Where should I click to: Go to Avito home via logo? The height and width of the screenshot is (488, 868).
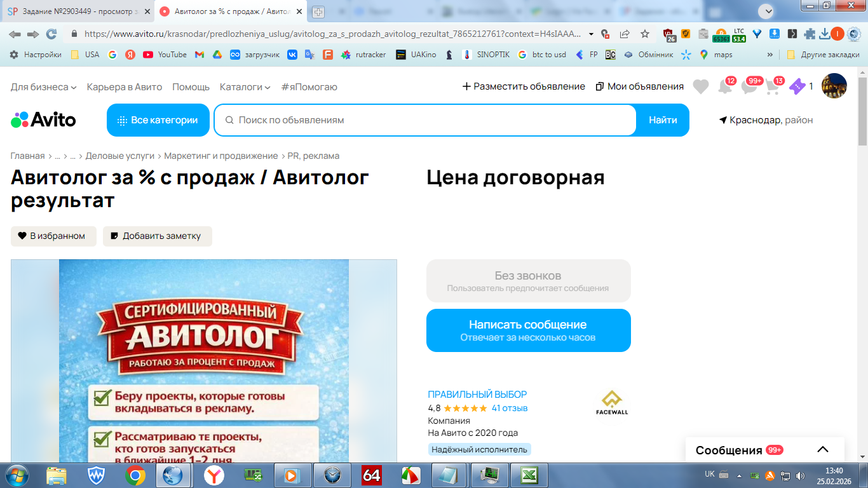coord(43,120)
